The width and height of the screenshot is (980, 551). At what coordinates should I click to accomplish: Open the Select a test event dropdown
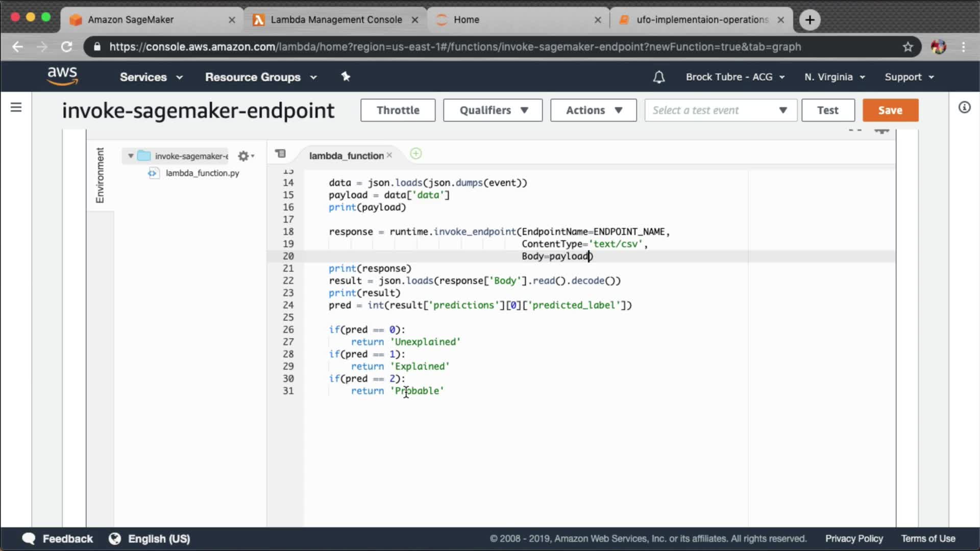[x=720, y=110]
